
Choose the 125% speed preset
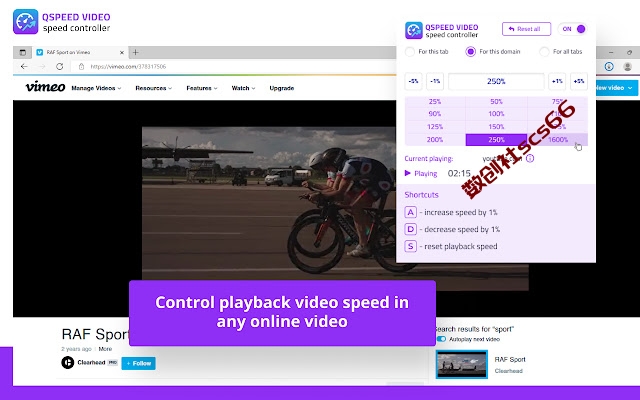click(x=435, y=127)
